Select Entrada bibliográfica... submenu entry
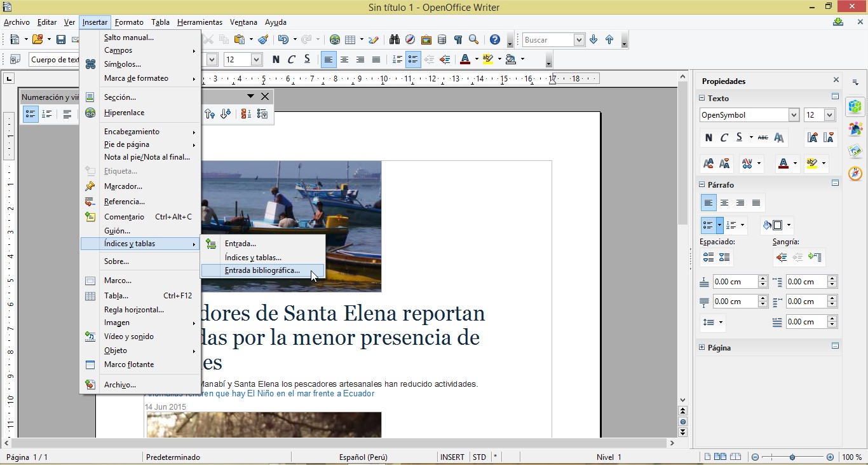The height and width of the screenshot is (465, 868). click(262, 270)
